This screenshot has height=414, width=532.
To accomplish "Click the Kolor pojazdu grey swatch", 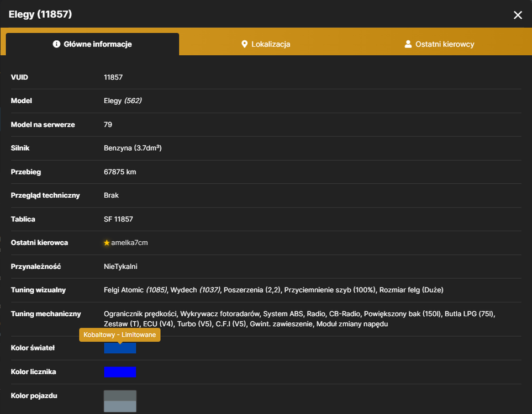I will (120, 401).
